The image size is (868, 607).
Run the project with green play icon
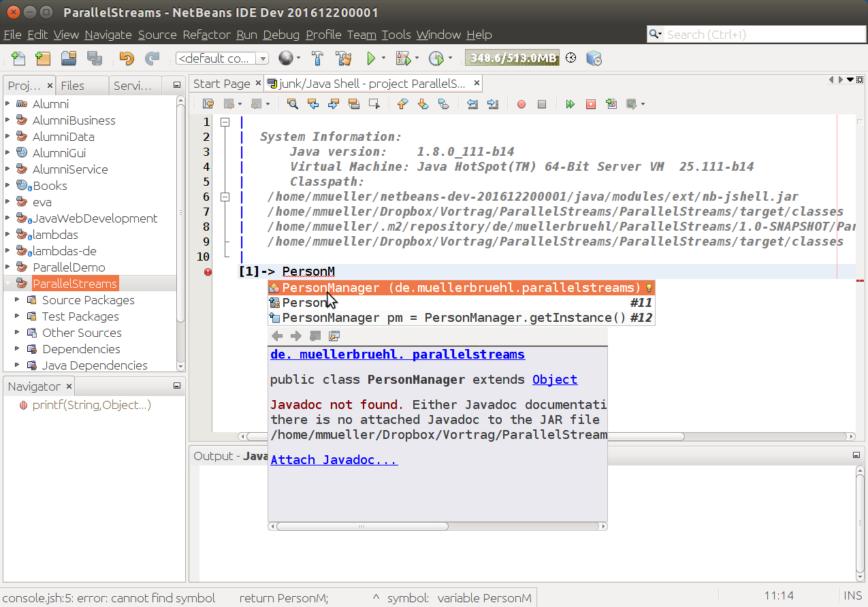tap(371, 59)
